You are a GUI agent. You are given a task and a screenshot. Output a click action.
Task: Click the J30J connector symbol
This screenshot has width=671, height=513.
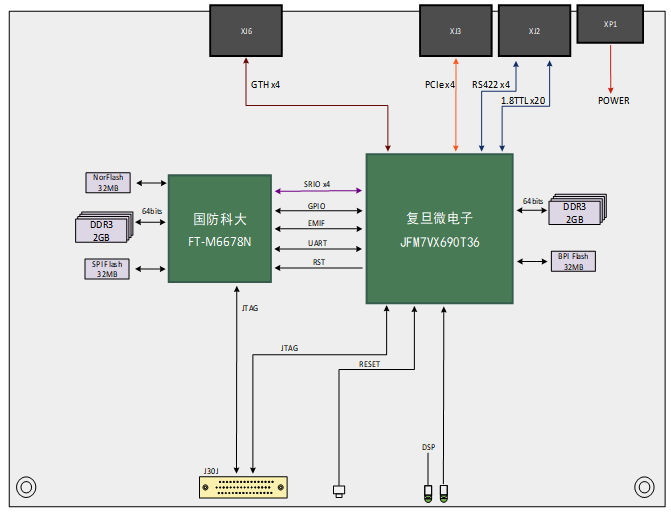pos(243,487)
